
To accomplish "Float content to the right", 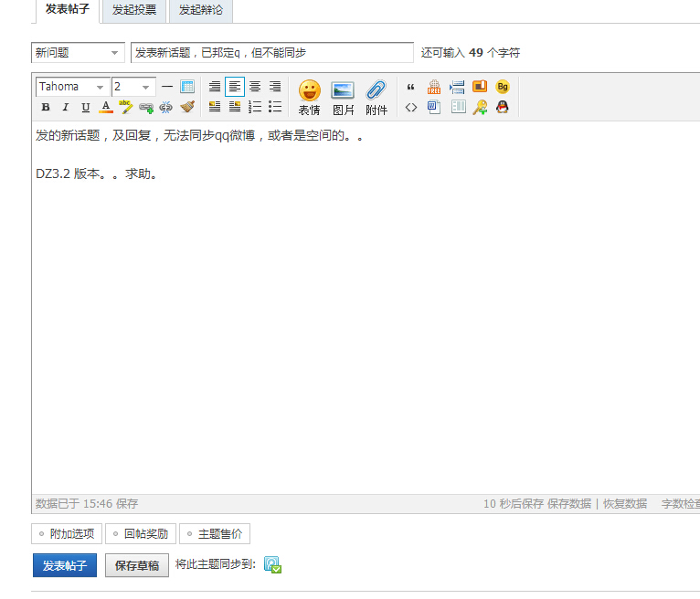I will click(x=235, y=107).
